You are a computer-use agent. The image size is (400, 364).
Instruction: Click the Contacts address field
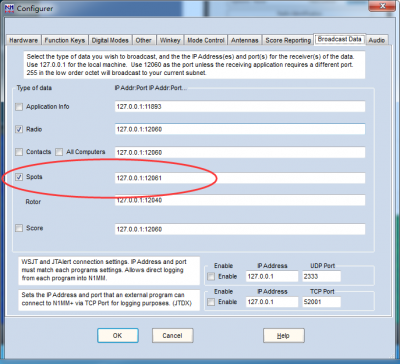click(240, 152)
